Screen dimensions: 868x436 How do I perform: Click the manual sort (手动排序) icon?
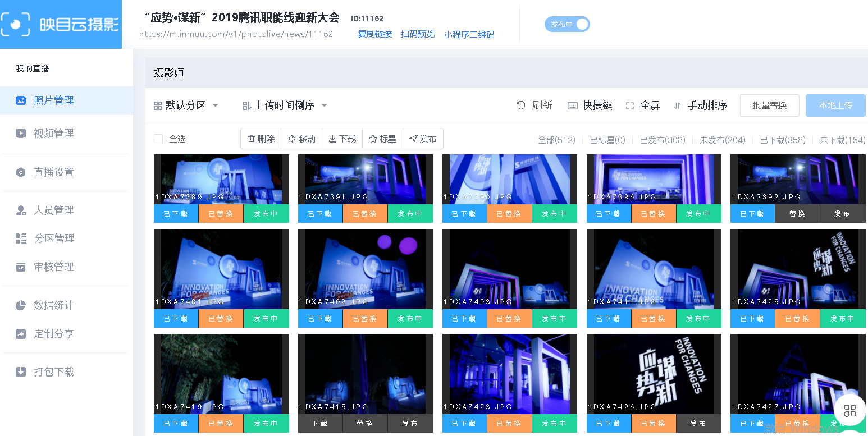pos(677,105)
